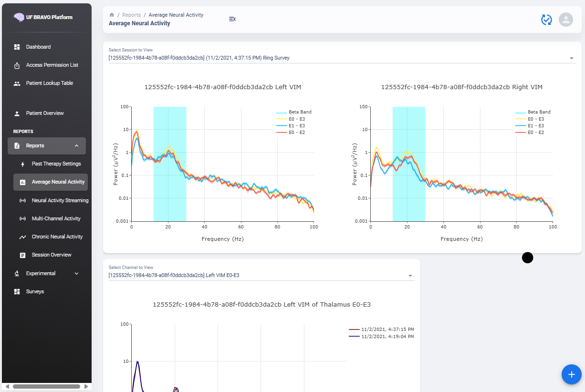Open the Select Session to View dropdown

click(x=342, y=58)
